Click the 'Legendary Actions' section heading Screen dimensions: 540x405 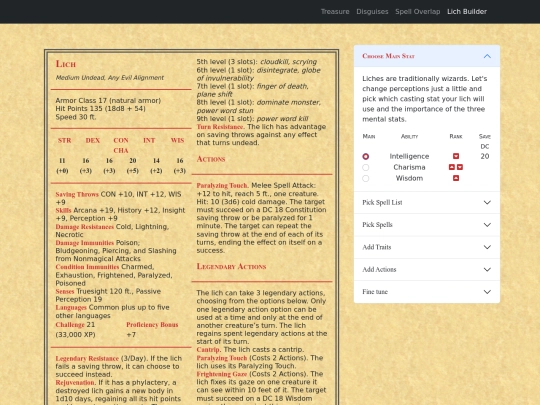(x=231, y=267)
